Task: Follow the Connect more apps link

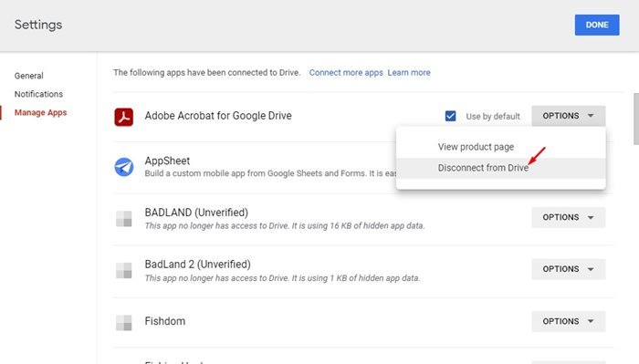Action: tap(346, 72)
